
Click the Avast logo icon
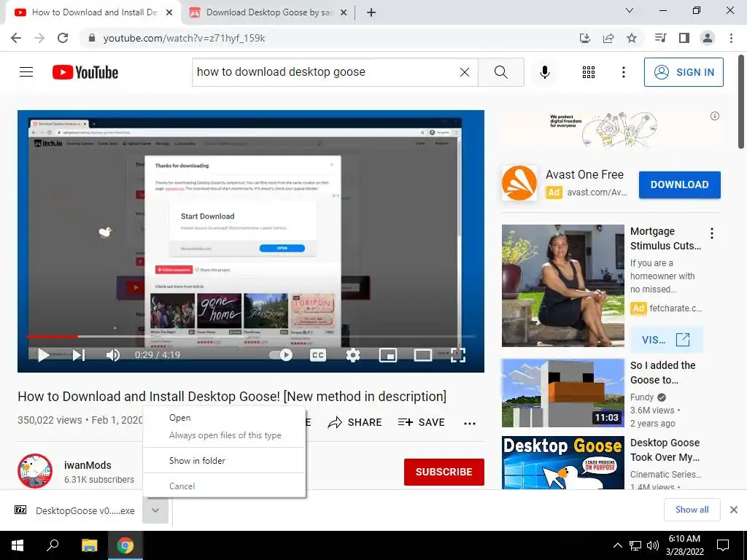click(519, 183)
